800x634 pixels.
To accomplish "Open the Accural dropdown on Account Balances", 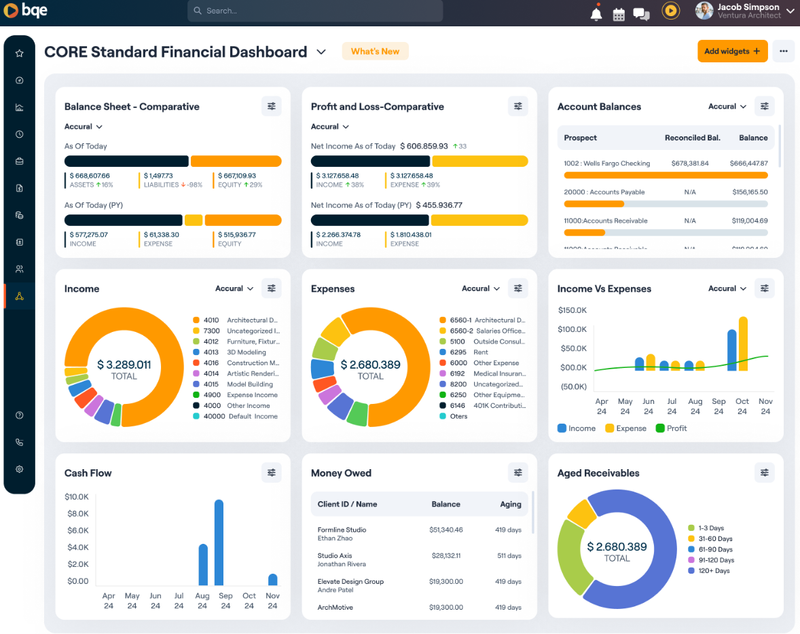I will (x=727, y=106).
